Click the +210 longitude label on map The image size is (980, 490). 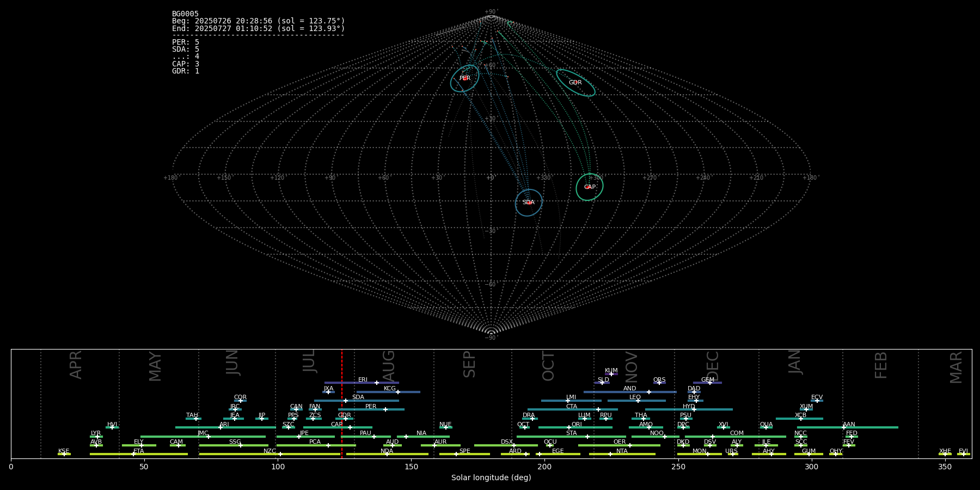756,177
